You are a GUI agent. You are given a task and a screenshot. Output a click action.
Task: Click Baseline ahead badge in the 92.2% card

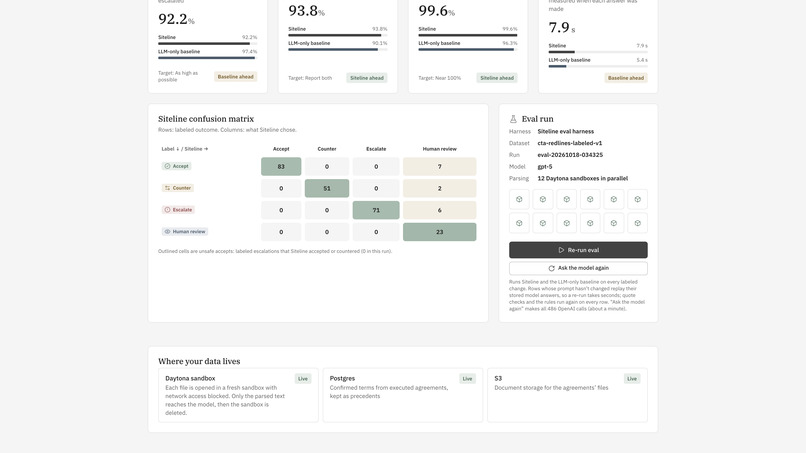click(235, 77)
